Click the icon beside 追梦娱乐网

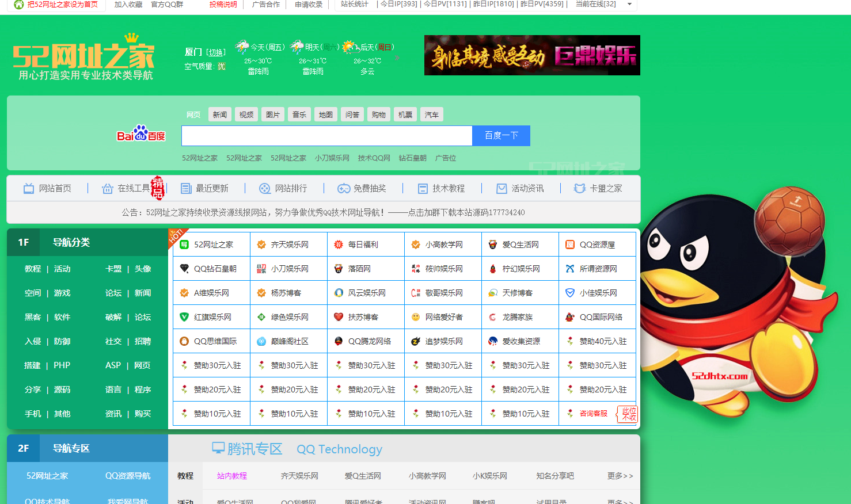tap(416, 341)
